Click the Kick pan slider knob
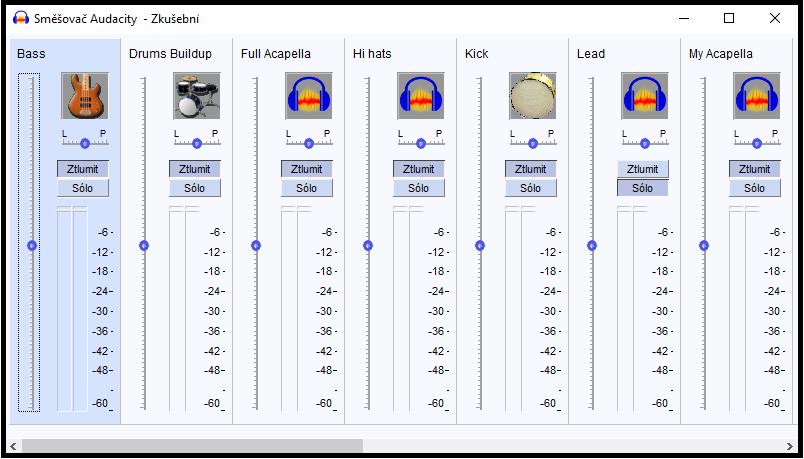This screenshot has height=459, width=804. pos(533,144)
